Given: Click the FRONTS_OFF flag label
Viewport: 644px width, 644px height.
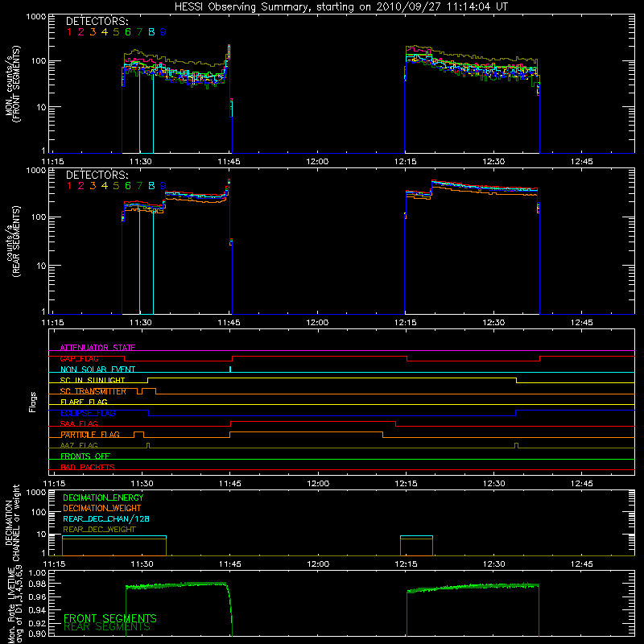Looking at the screenshot, I should (x=85, y=456).
